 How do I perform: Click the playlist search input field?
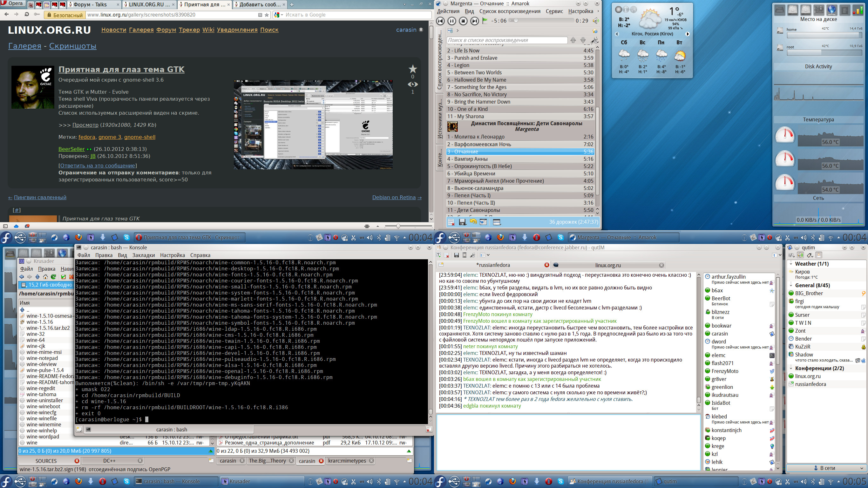pyautogui.click(x=507, y=40)
